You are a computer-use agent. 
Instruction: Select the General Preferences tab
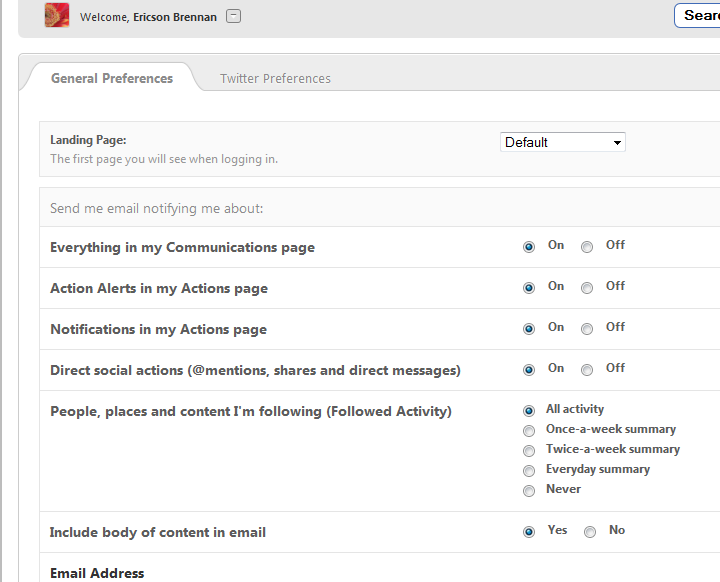[x=112, y=78]
